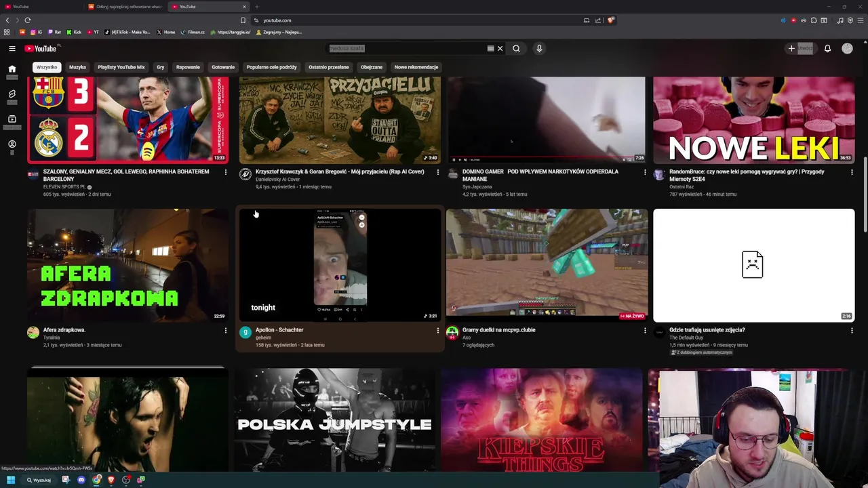Open the Brave Shields lion icon

coord(610,20)
